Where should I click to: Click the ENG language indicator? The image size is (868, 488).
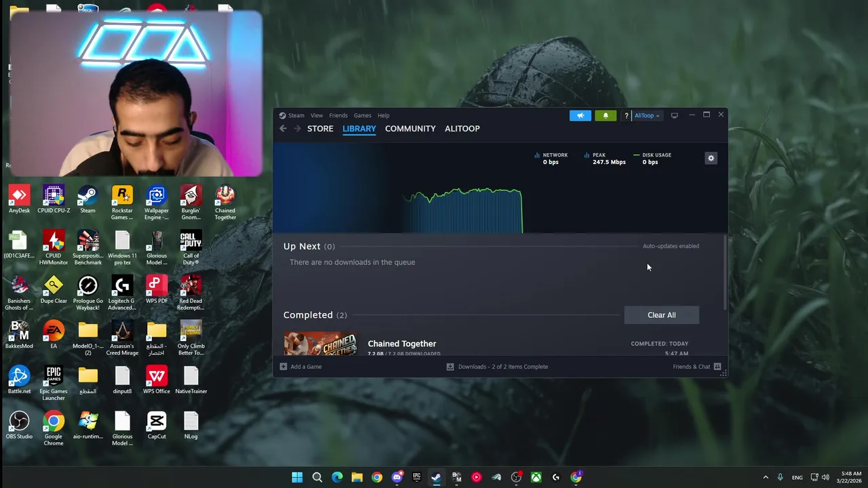(x=797, y=477)
